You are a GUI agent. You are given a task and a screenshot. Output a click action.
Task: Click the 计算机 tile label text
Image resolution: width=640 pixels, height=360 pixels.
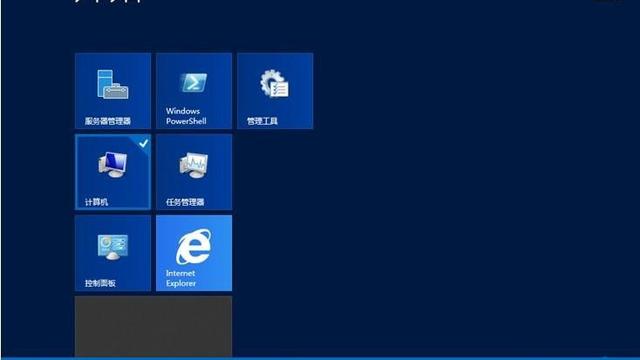(x=96, y=202)
